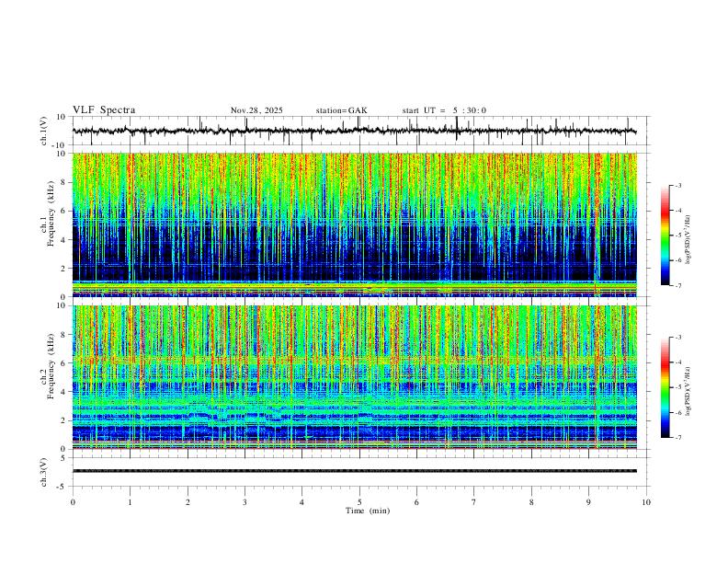The height and width of the screenshot is (563, 728).
Task: Click time axis tick label "0"
Action: 73,502
